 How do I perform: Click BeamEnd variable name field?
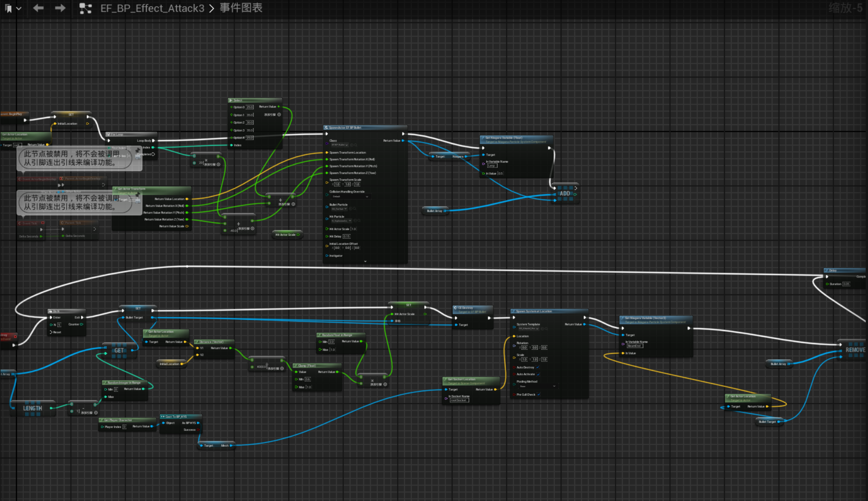pyautogui.click(x=635, y=346)
